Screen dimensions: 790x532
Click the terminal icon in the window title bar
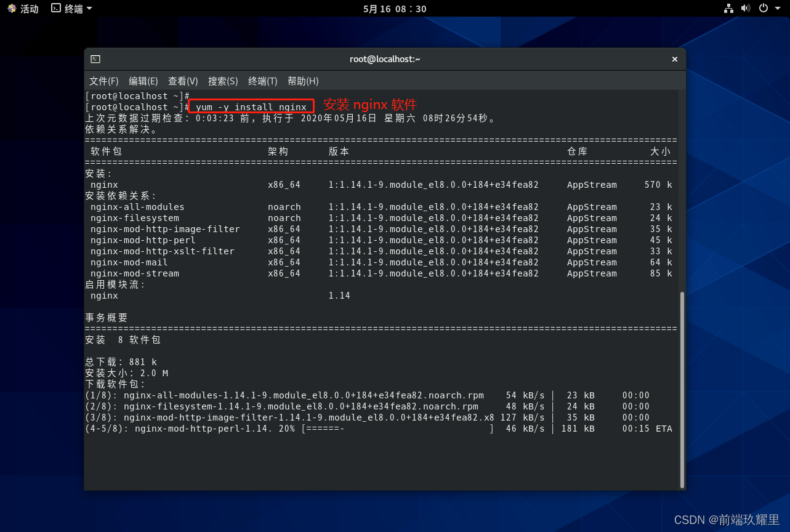coord(95,58)
